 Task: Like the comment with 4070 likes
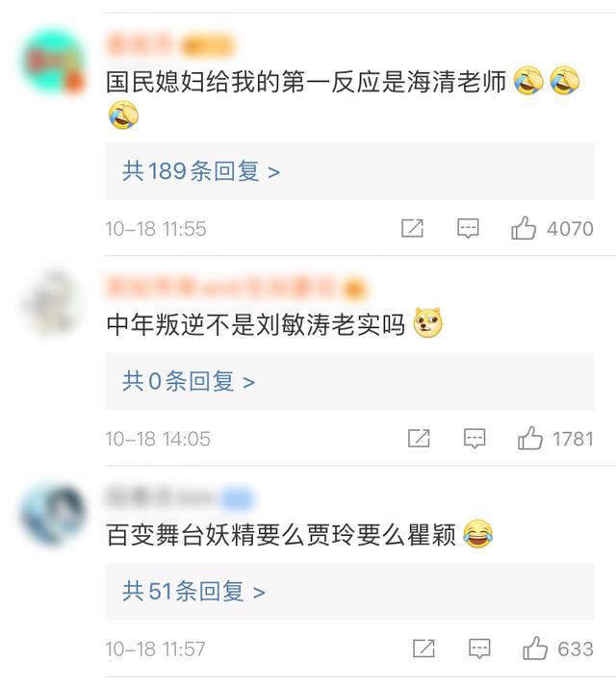524,228
